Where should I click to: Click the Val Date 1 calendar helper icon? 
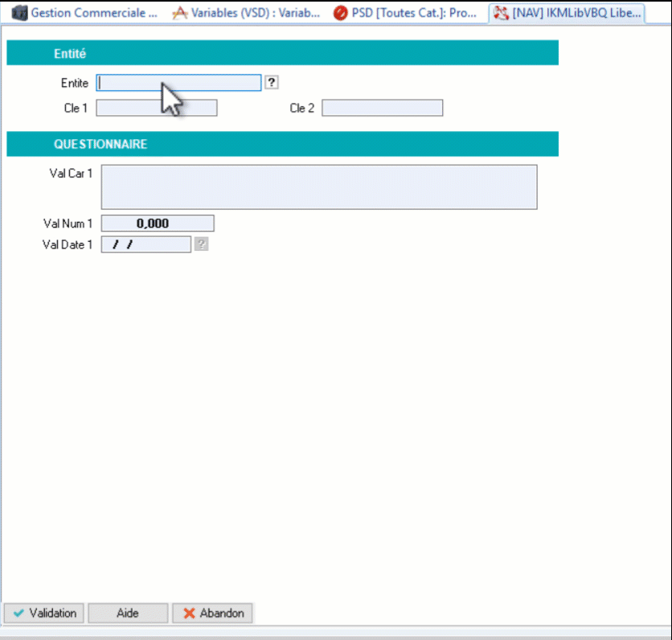[201, 244]
